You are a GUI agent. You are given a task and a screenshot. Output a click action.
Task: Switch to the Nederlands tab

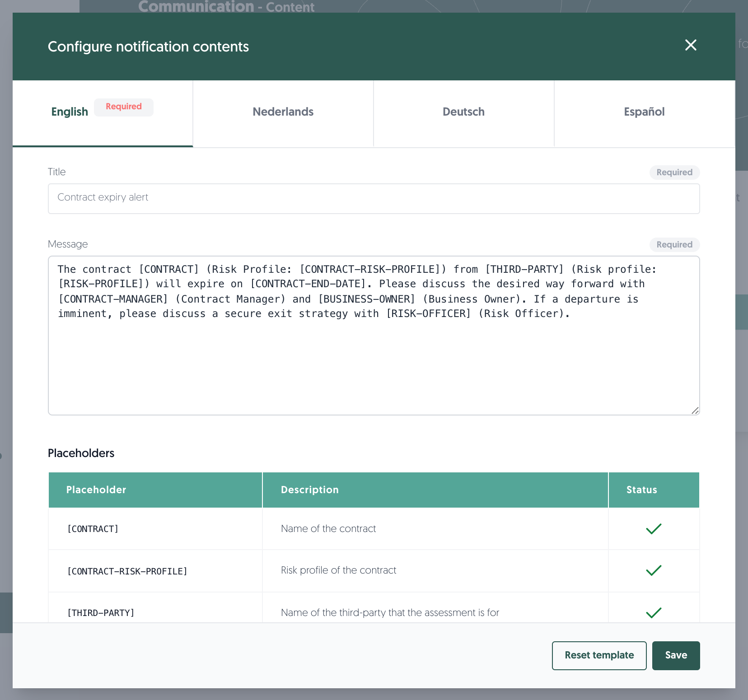tap(283, 113)
